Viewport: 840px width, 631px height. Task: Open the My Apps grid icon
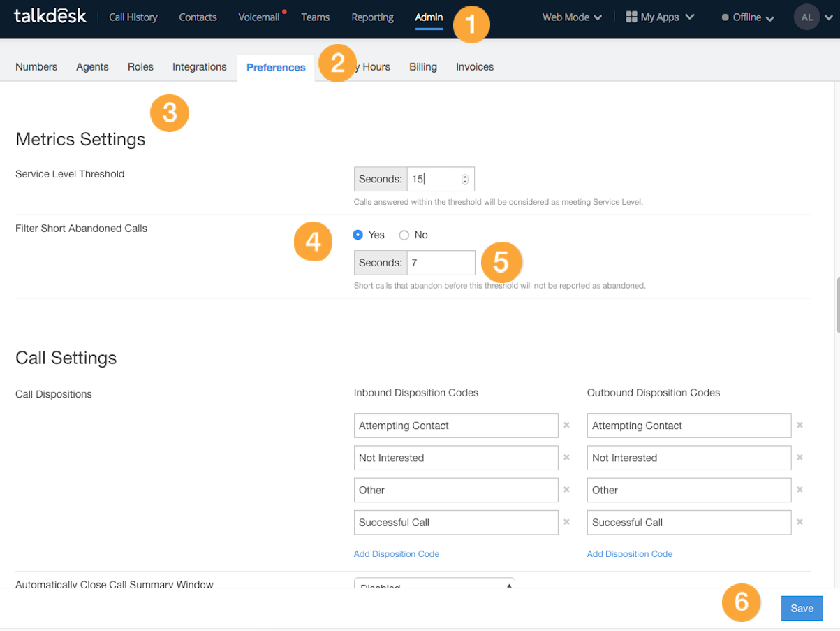click(631, 17)
